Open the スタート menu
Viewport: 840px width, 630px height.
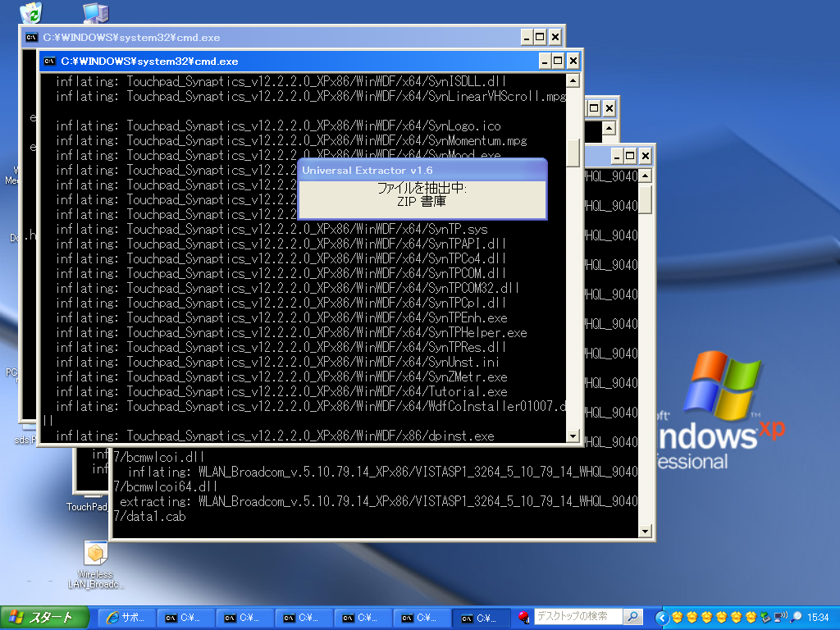coord(44,618)
